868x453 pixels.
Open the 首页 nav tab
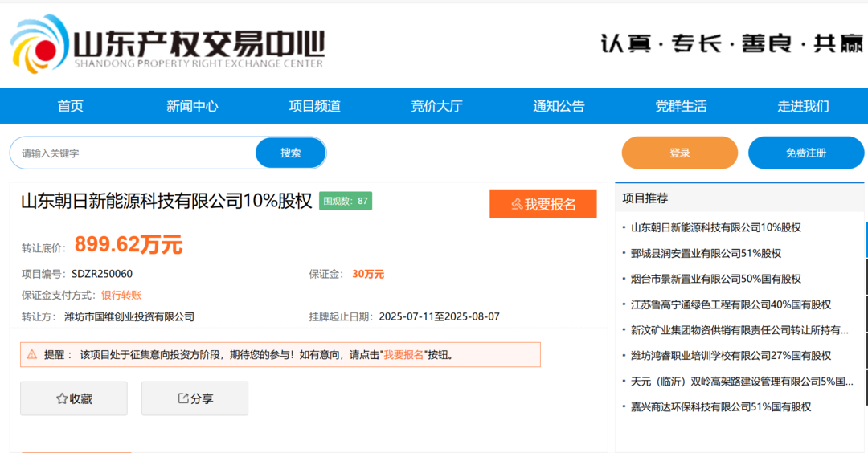[70, 106]
